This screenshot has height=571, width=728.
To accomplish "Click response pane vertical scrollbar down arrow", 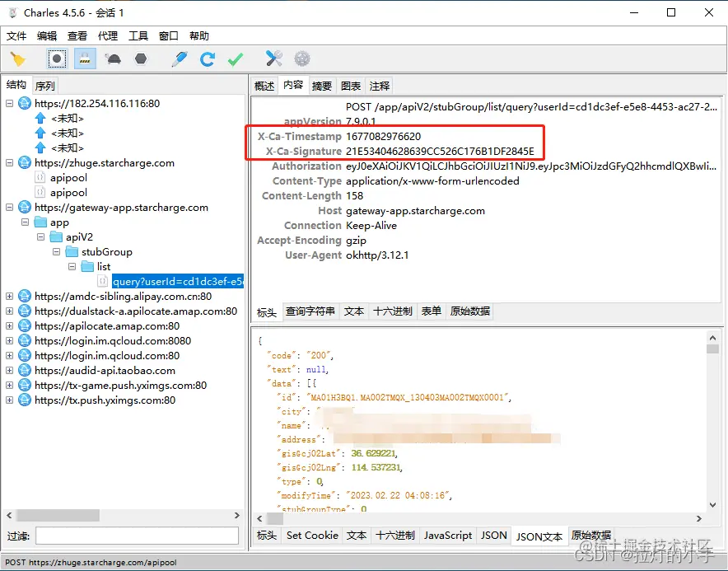I will (712, 505).
